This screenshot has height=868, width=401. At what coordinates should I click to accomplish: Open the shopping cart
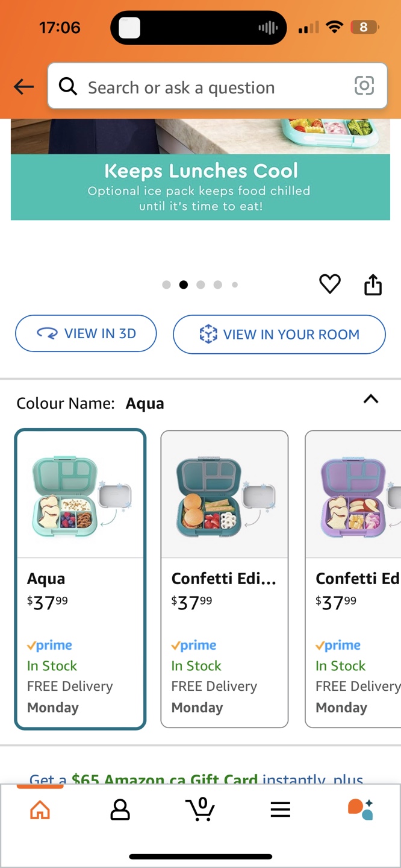200,810
